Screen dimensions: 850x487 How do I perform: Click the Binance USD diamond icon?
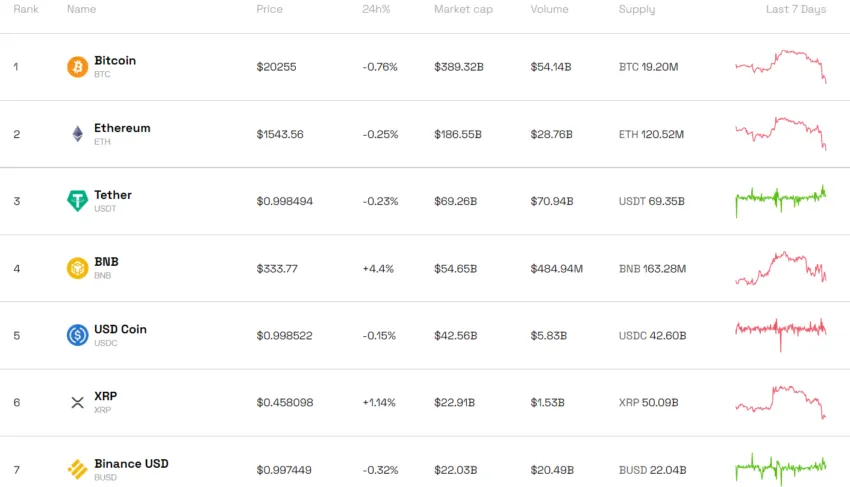pos(78,470)
